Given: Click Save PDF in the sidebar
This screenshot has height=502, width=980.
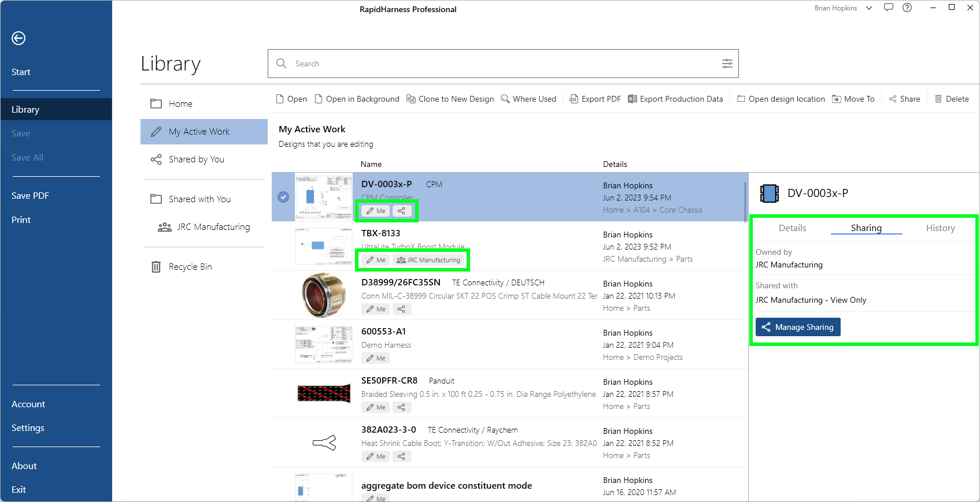Looking at the screenshot, I should [30, 196].
